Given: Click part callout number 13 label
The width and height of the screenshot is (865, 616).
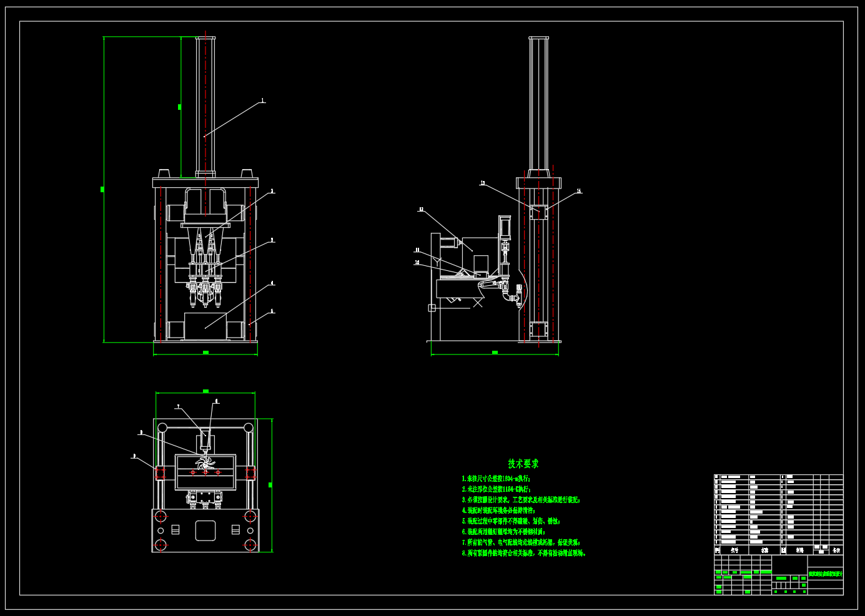Looking at the screenshot, I should [483, 183].
